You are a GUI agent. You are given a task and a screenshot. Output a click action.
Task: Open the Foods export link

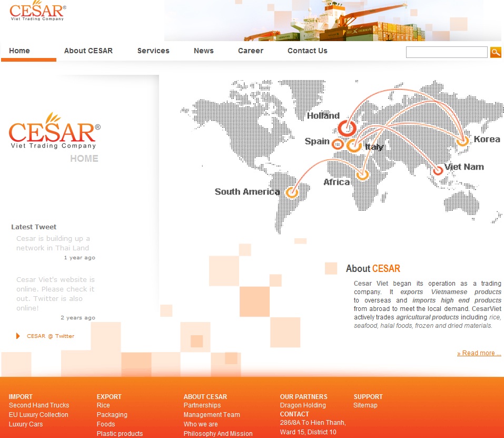click(x=106, y=424)
